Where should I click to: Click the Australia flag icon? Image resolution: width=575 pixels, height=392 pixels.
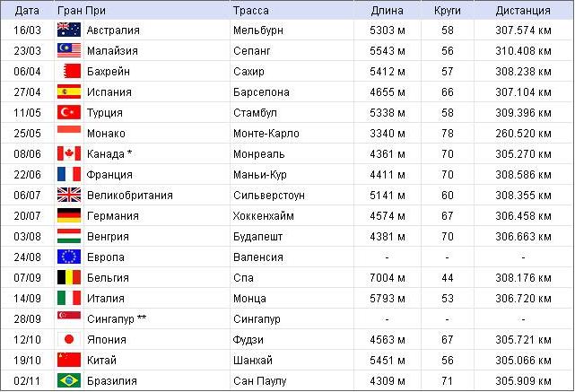(x=69, y=30)
